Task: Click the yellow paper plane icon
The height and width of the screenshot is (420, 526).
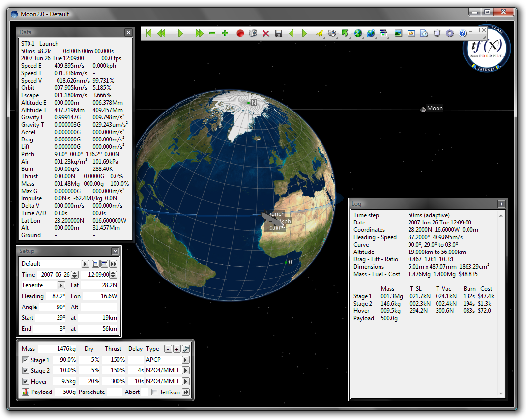Action: [320, 33]
